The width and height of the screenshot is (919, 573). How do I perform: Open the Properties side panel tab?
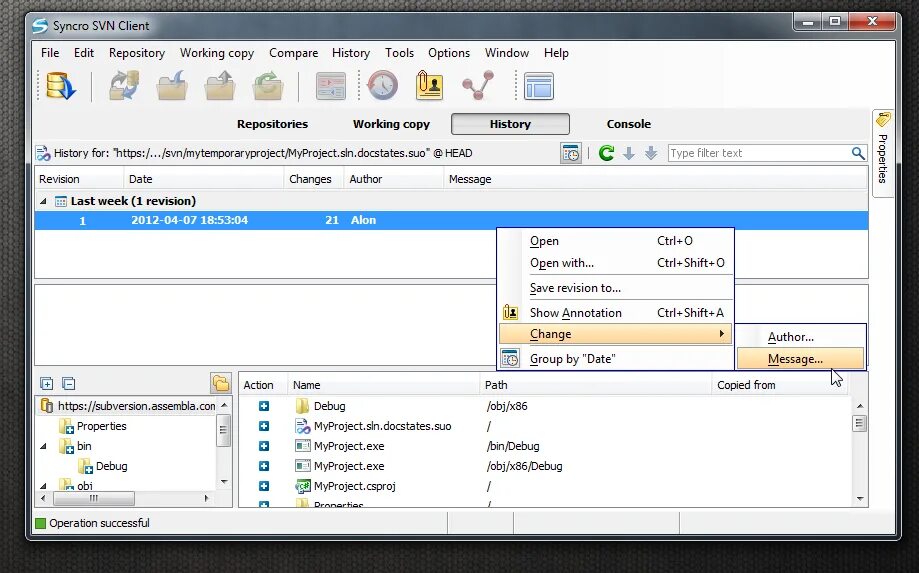point(883,153)
